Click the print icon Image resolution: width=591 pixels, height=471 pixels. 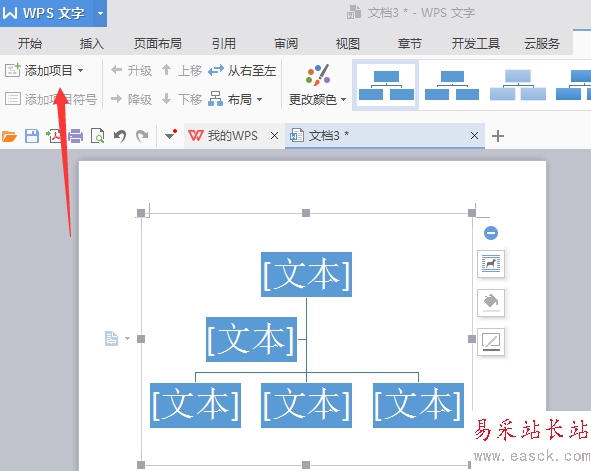pos(75,136)
